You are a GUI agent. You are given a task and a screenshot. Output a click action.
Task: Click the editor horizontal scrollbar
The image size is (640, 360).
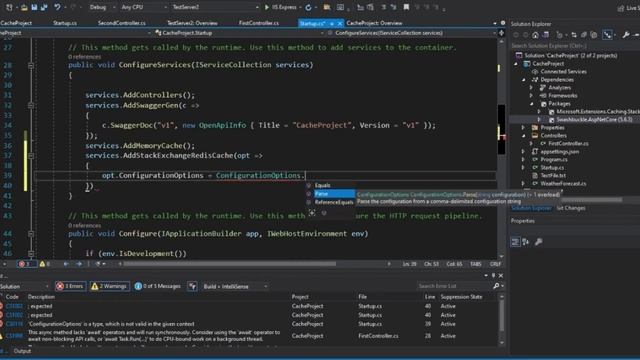(229, 264)
